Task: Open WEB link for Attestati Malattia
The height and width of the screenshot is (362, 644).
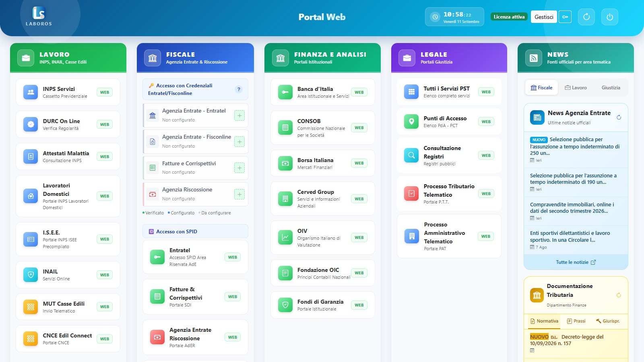Action: pos(105,156)
